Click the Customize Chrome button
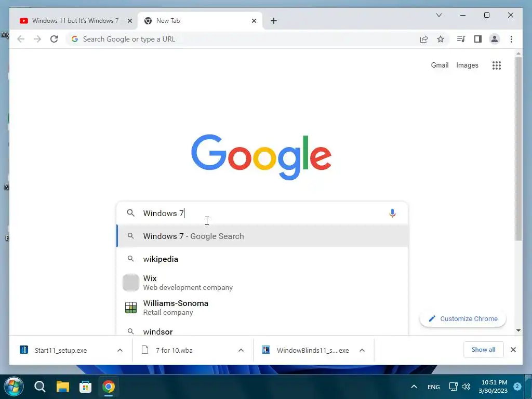Screen dimensions: 532x399 pos(463,318)
